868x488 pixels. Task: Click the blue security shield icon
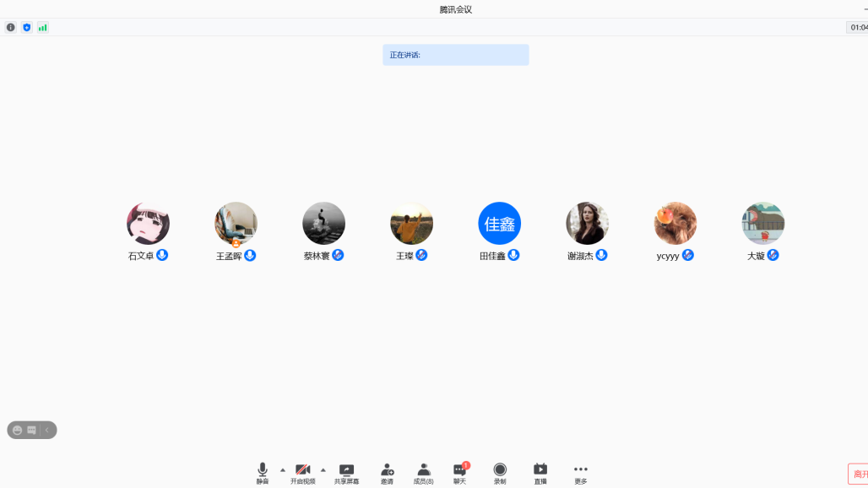click(x=27, y=27)
